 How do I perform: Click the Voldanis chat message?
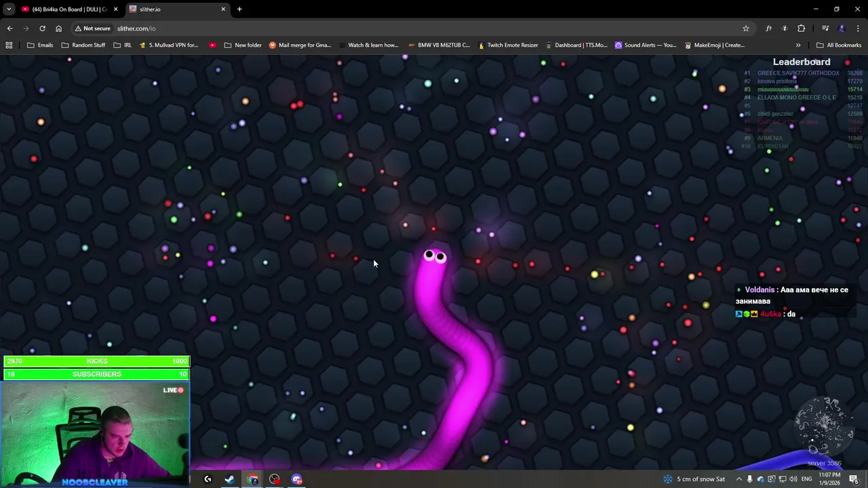pyautogui.click(x=791, y=296)
